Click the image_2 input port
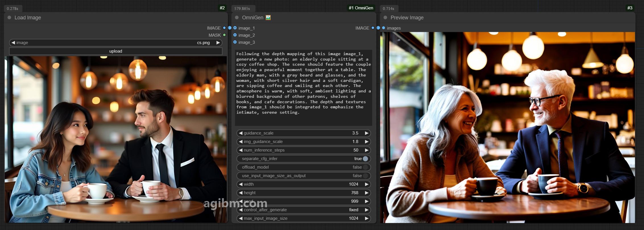Screen dimensions: 644x230 (x=235, y=35)
